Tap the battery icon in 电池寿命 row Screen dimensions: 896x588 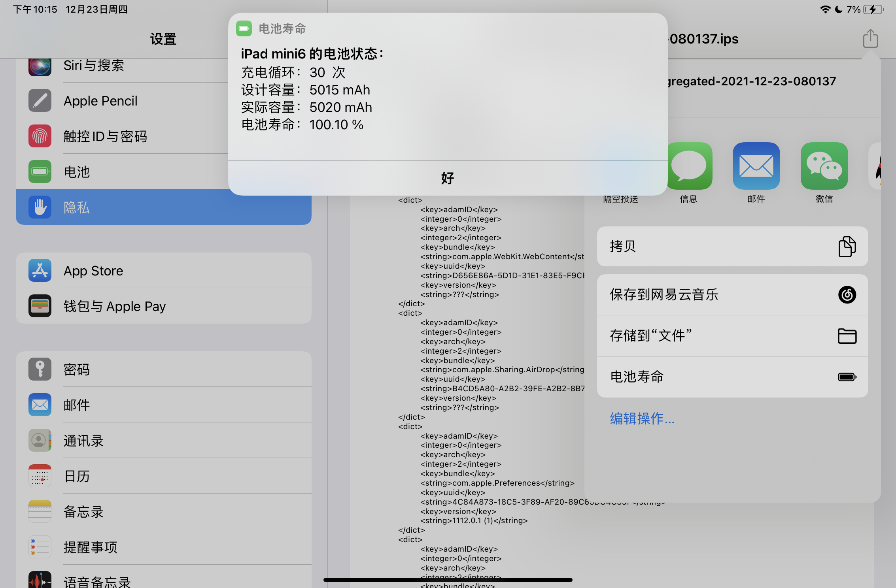(x=847, y=377)
